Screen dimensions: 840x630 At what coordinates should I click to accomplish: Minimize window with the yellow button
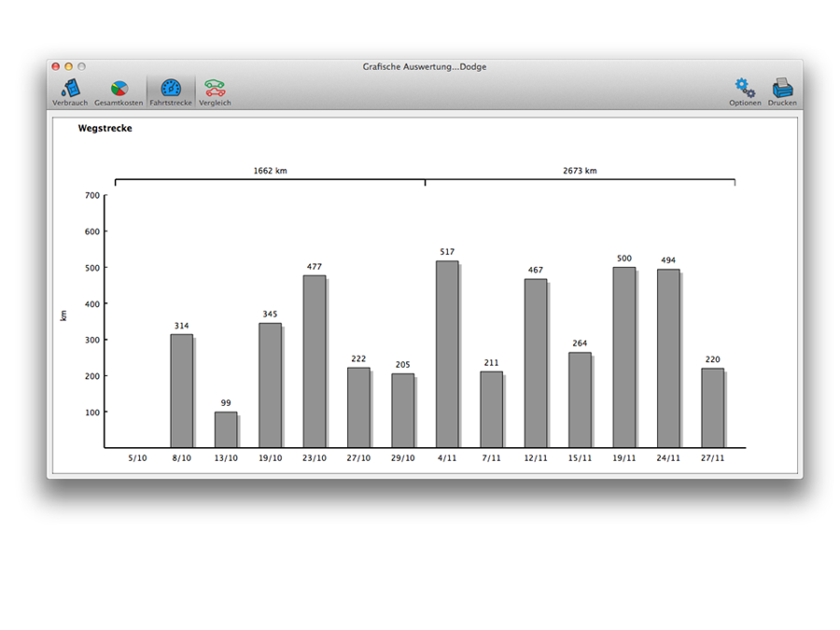pyautogui.click(x=68, y=67)
